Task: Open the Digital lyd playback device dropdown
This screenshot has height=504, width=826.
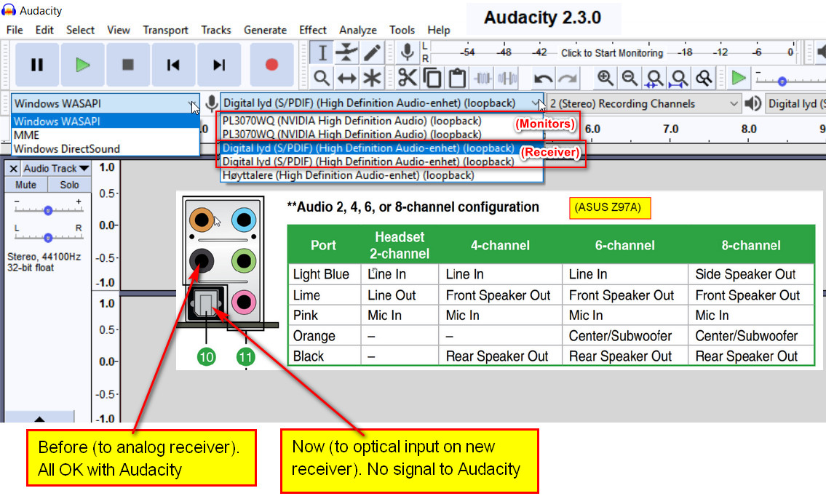Action: pyautogui.click(x=795, y=104)
